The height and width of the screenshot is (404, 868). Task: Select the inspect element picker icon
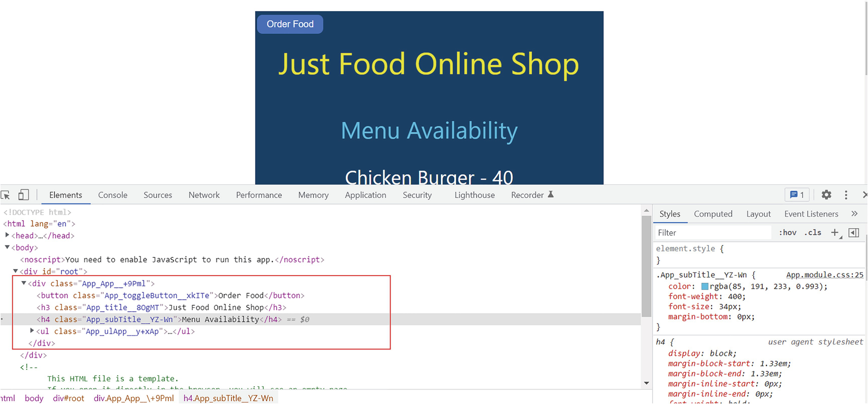6,195
